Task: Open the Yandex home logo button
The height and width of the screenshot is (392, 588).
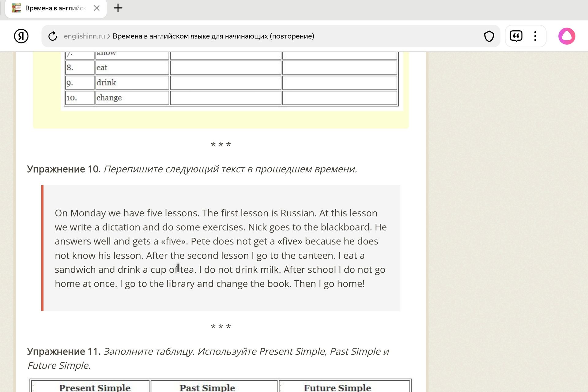Action: pos(21,36)
